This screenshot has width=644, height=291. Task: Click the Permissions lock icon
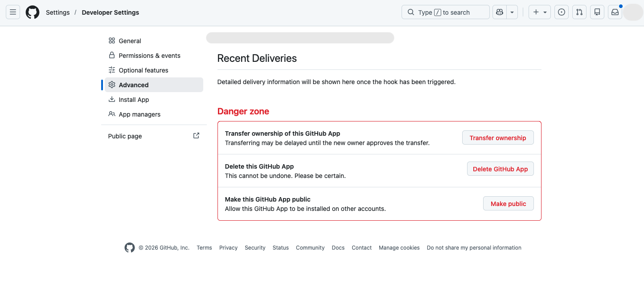[x=112, y=55]
